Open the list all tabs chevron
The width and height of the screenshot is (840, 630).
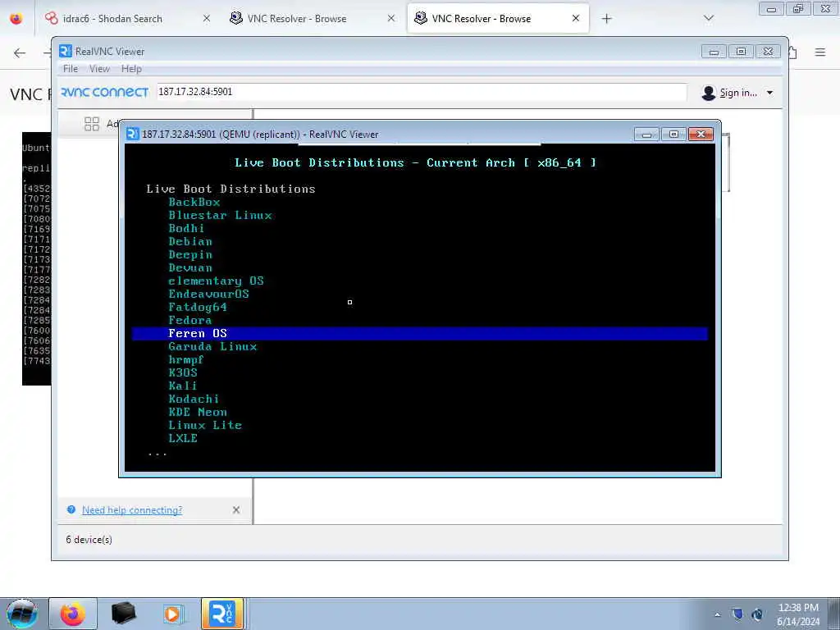click(x=709, y=18)
